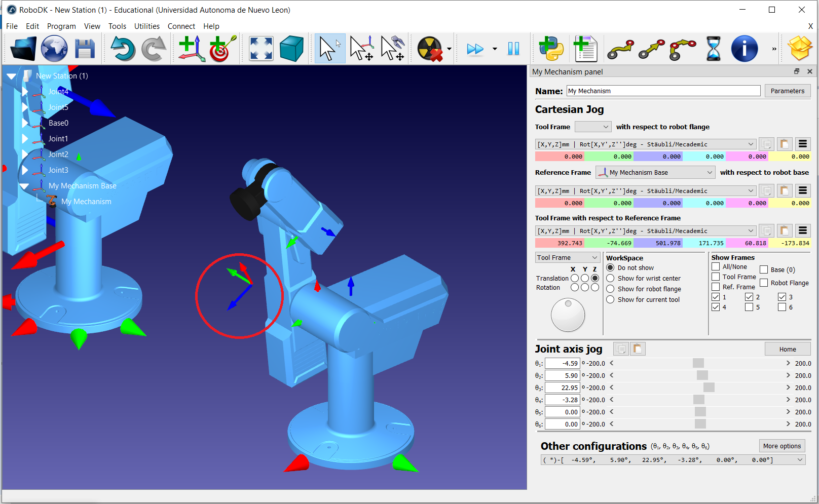
Task: Add a new Python program icon
Action: (x=551, y=49)
